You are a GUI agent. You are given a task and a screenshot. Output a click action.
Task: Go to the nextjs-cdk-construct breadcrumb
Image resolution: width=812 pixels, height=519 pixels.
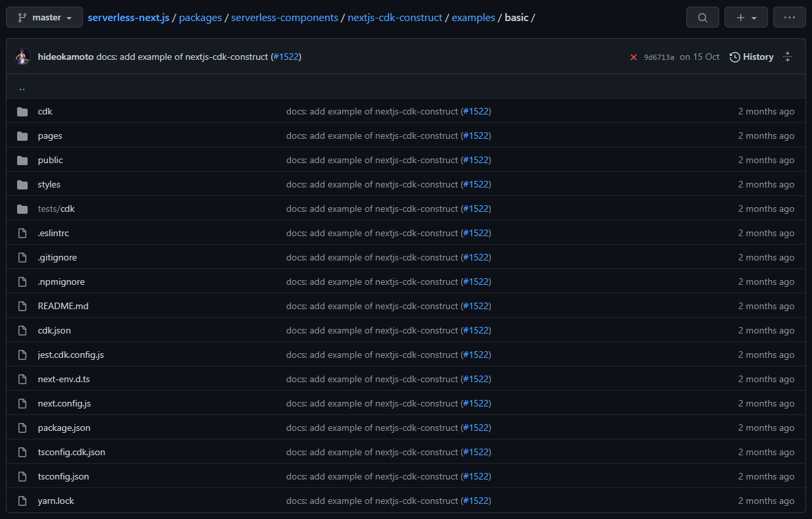[395, 18]
